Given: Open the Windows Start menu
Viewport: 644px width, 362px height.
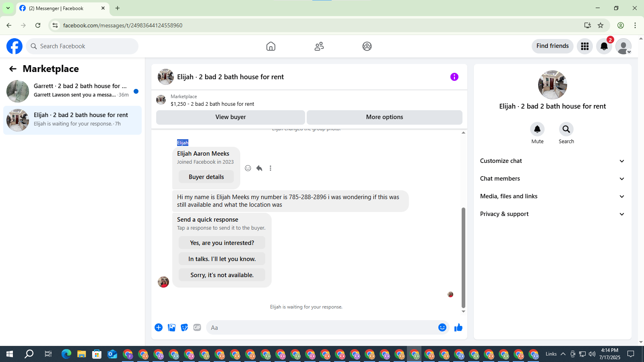Looking at the screenshot, I should 10,354.
